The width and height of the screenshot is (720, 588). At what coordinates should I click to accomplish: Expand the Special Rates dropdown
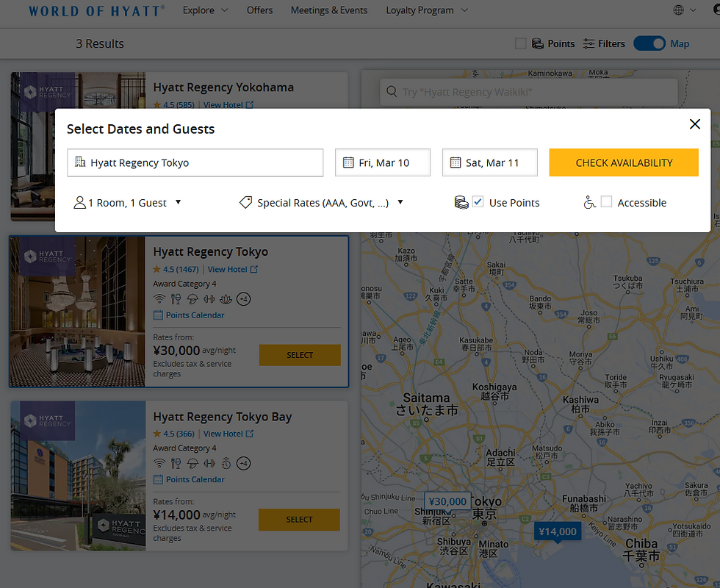click(321, 203)
